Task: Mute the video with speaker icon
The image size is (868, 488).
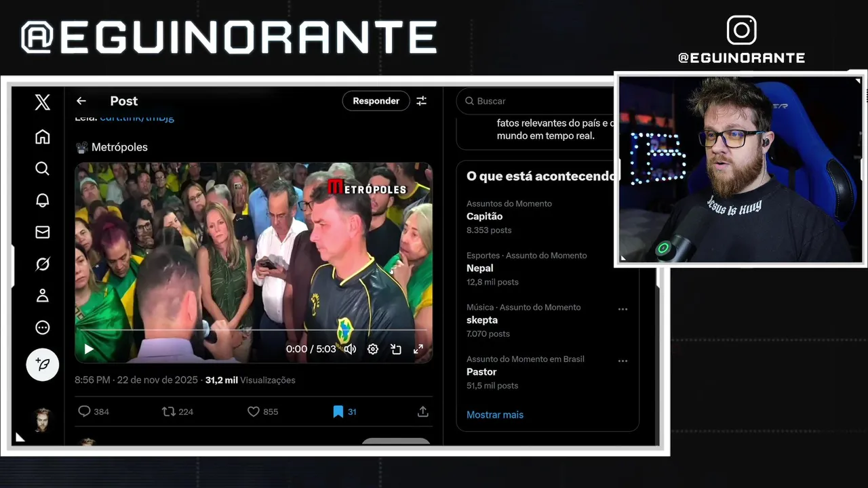Action: pyautogui.click(x=350, y=349)
